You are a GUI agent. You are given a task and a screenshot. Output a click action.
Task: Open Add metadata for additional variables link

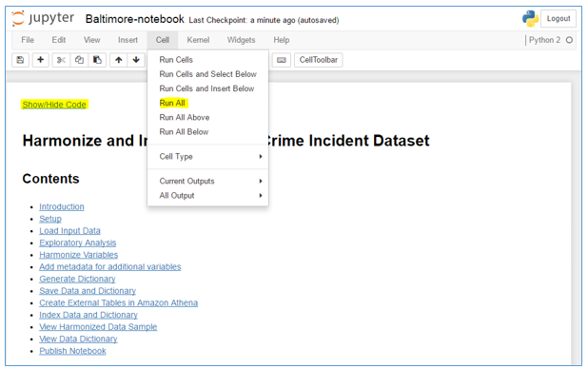[x=109, y=266]
